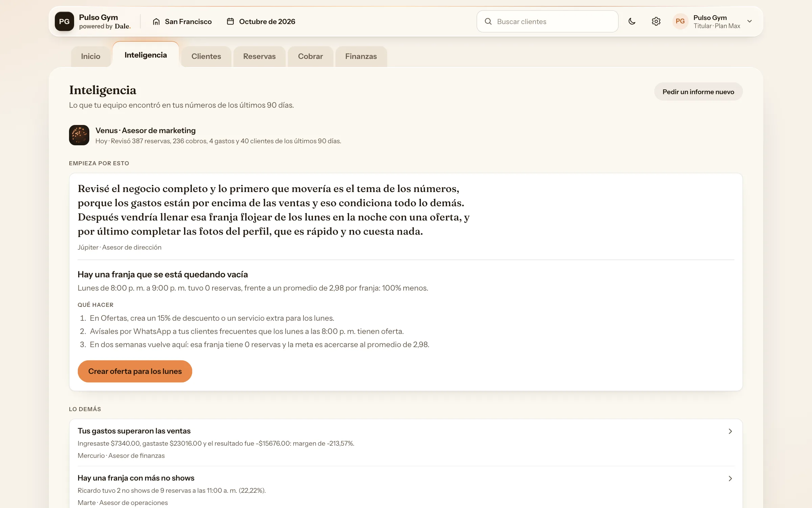Open the San Francisco location selector
Image resolution: width=812 pixels, height=508 pixels.
click(x=182, y=21)
